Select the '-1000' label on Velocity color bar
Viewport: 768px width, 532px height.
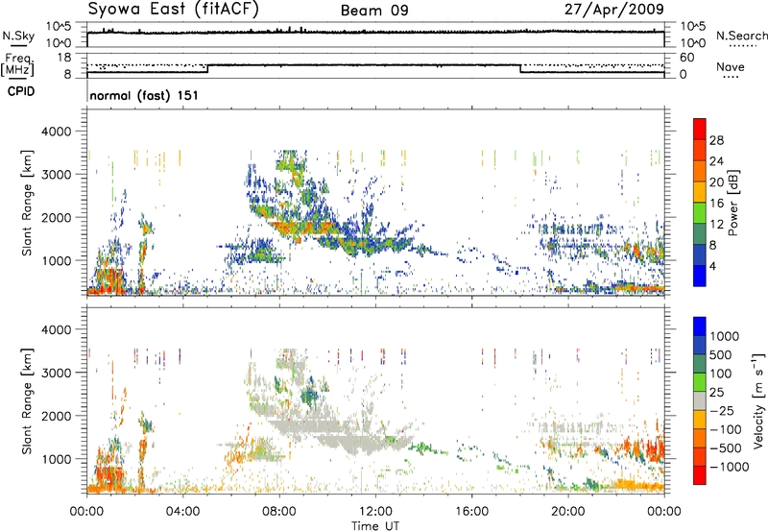(730, 467)
